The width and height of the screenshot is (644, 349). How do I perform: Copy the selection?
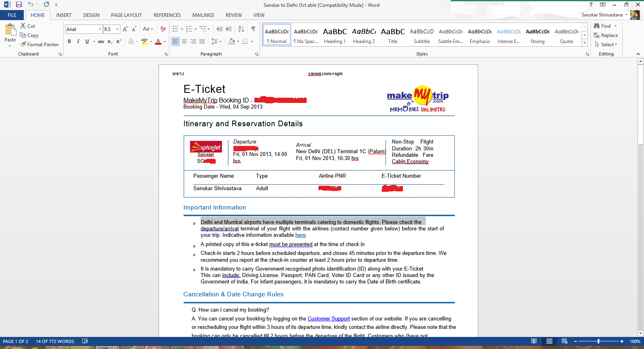(x=29, y=35)
